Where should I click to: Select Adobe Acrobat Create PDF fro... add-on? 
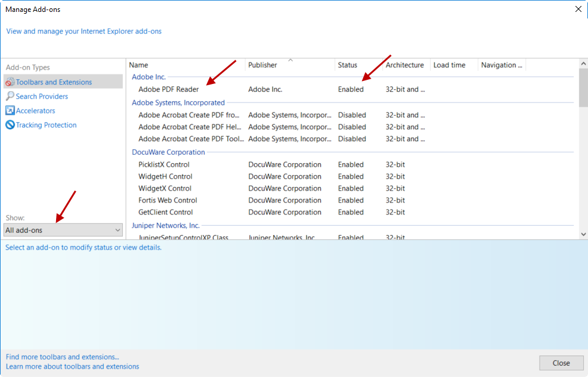pyautogui.click(x=188, y=115)
